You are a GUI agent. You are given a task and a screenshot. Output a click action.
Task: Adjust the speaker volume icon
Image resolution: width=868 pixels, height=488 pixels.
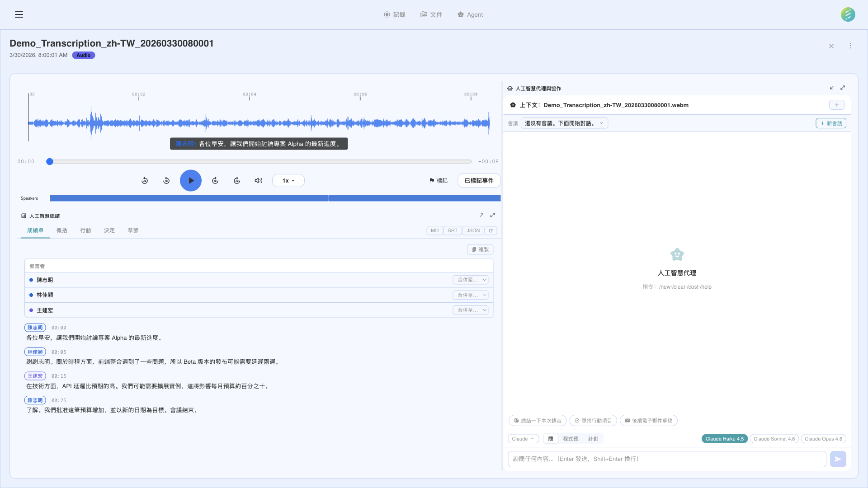coord(258,180)
